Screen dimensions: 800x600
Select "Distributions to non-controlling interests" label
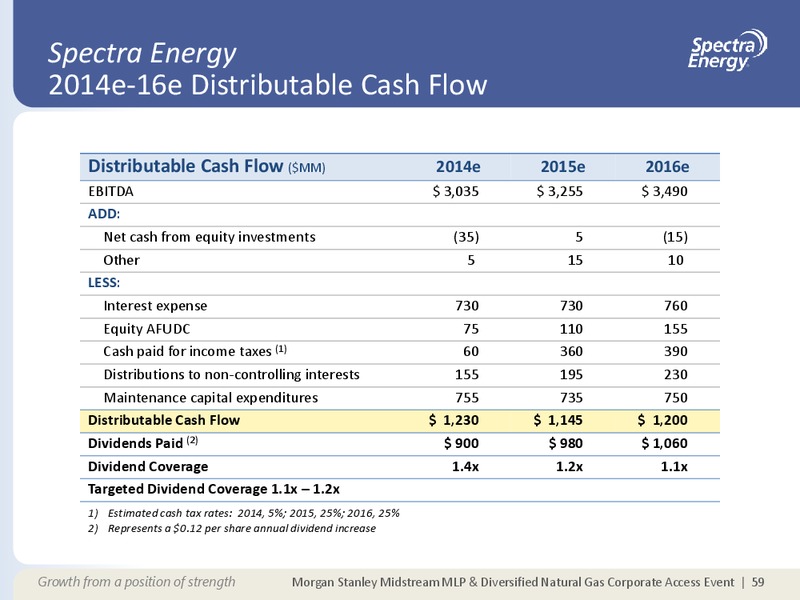pos(232,374)
